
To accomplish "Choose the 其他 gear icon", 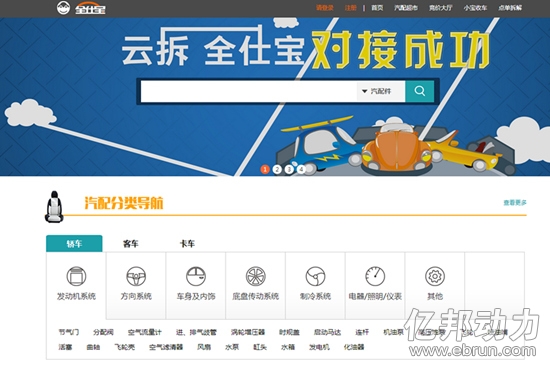I will [435, 276].
